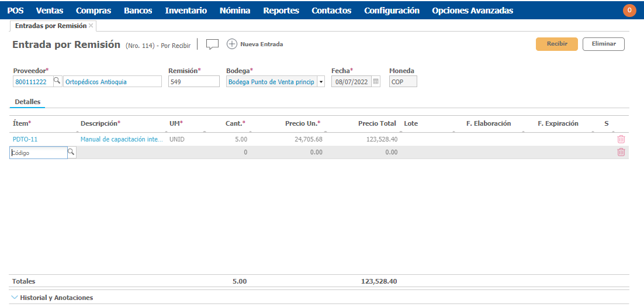
Task: Click the comment speech bubble icon
Action: tap(212, 44)
